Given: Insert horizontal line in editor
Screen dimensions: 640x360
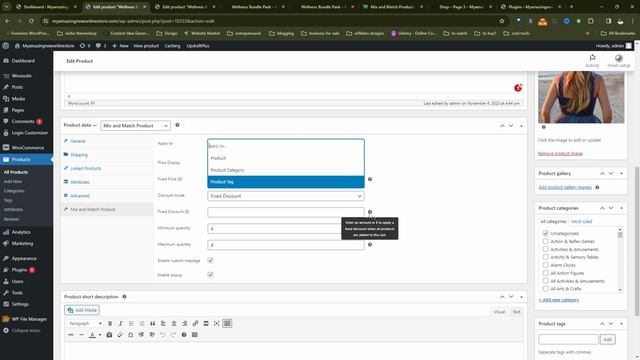Looking at the screenshot, I should pyautogui.click(x=81, y=335).
